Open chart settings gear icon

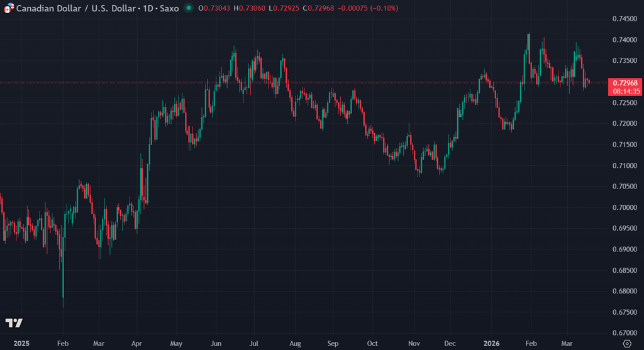coord(626,344)
